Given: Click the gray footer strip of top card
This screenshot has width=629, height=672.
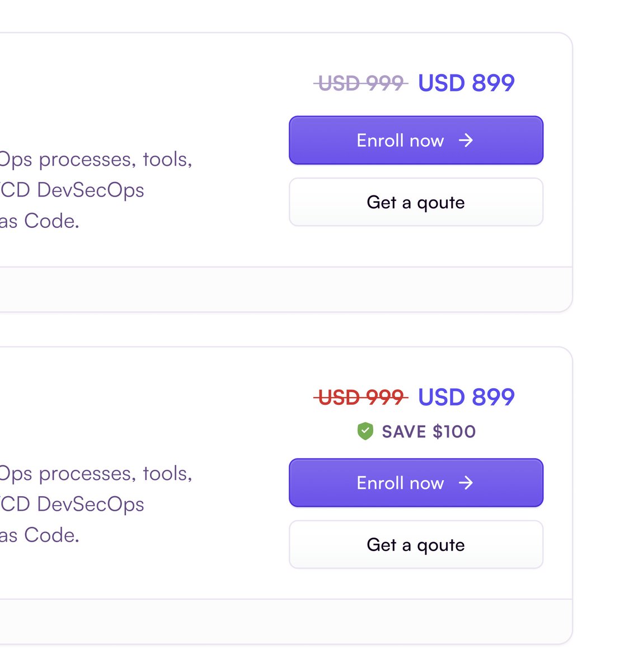Looking at the screenshot, I should coord(280,289).
